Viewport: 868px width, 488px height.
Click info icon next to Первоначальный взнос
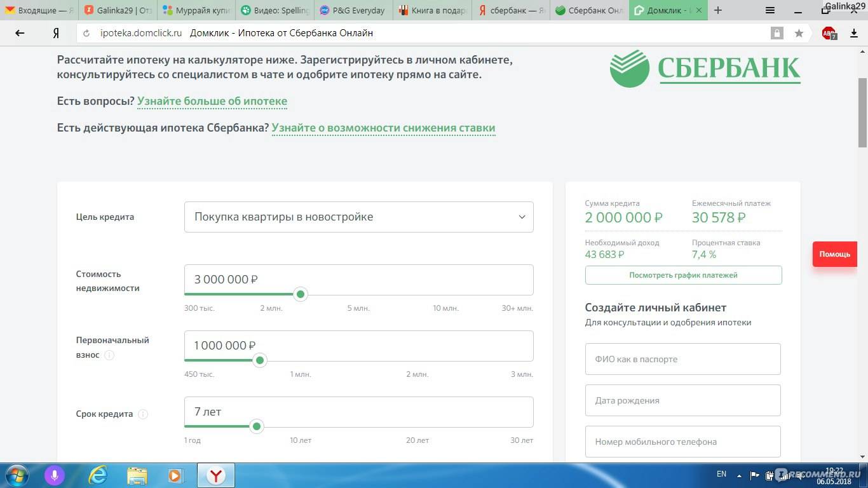109,355
